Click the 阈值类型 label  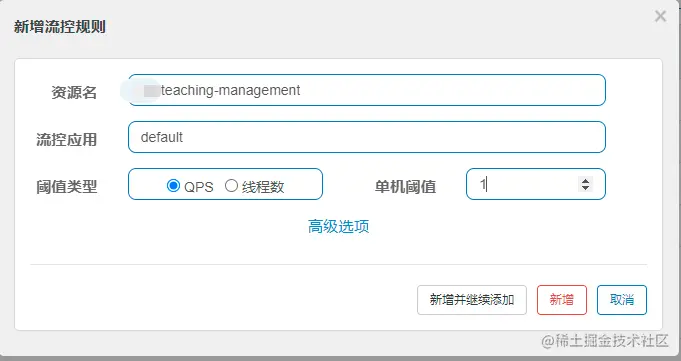coord(66,187)
